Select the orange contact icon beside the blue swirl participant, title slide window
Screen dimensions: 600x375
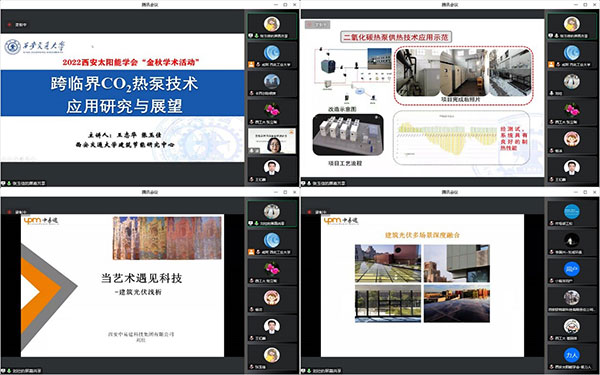251,65
